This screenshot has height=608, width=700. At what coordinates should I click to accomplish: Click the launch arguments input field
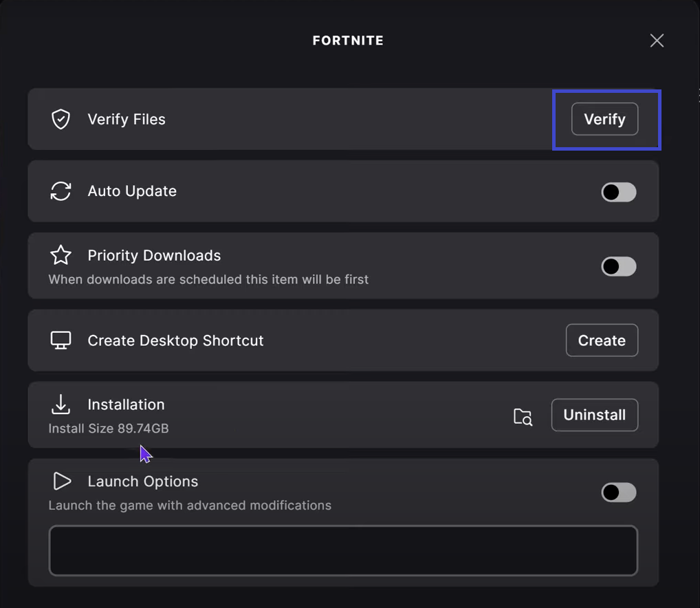[343, 550]
